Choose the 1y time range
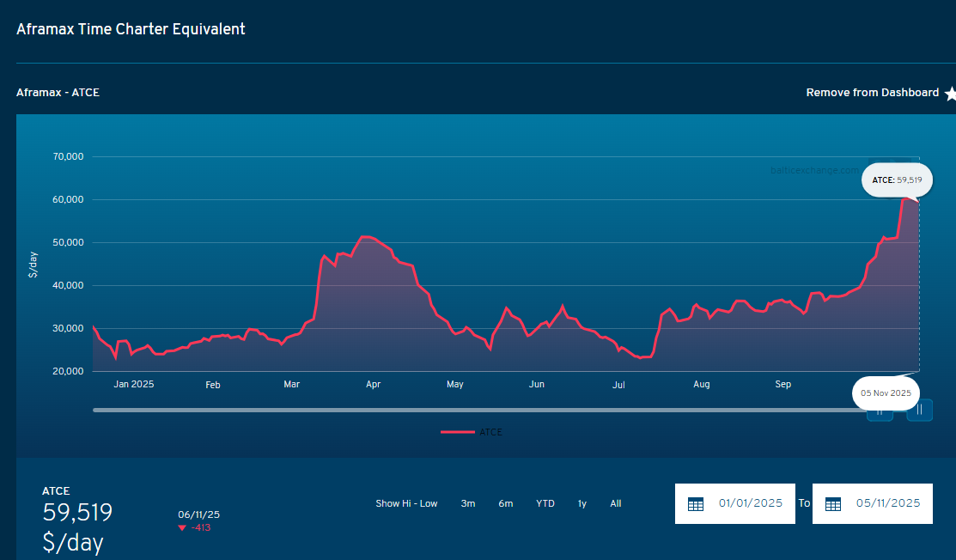Screen dimensions: 956x560 pyautogui.click(x=582, y=503)
